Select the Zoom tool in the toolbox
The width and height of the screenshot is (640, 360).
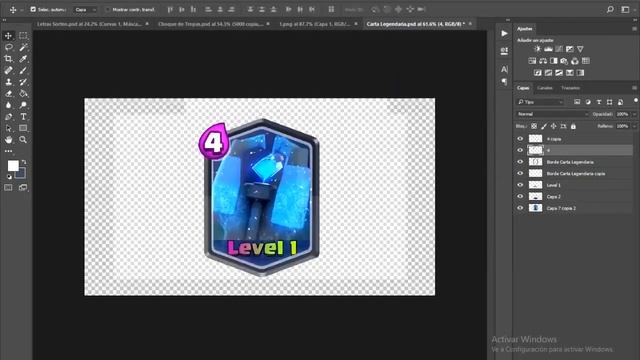tap(23, 140)
